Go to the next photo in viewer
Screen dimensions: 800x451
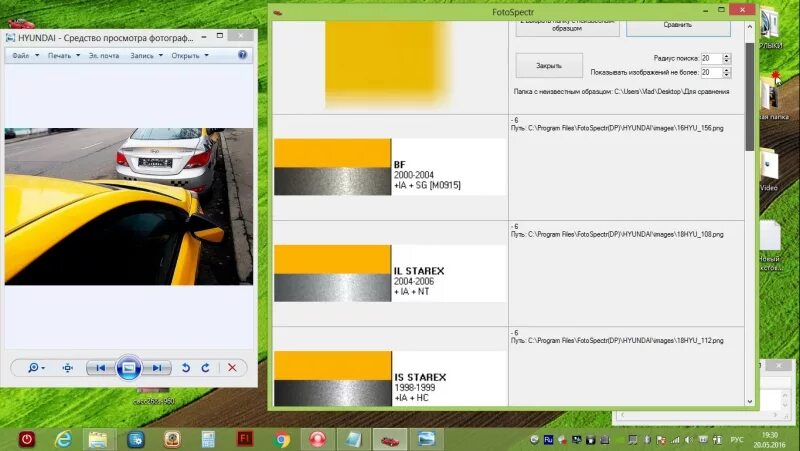(157, 368)
